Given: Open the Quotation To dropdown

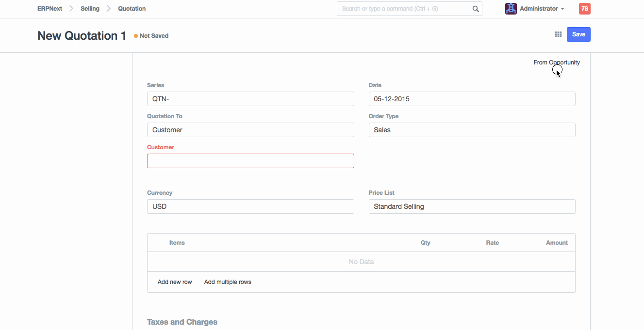Looking at the screenshot, I should 250,130.
